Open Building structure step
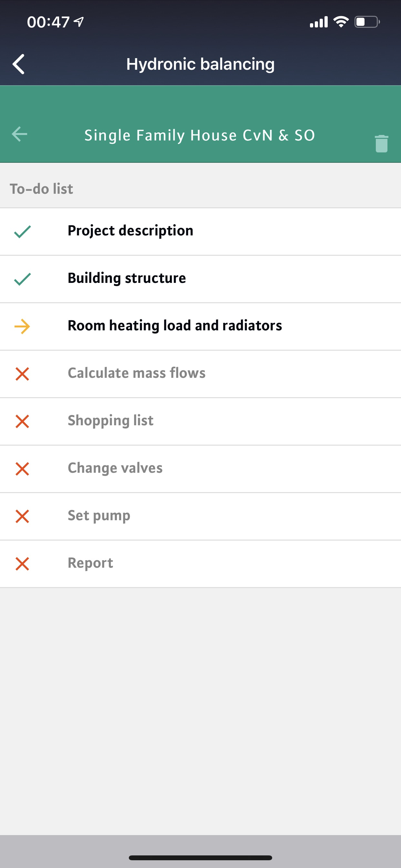 (127, 278)
